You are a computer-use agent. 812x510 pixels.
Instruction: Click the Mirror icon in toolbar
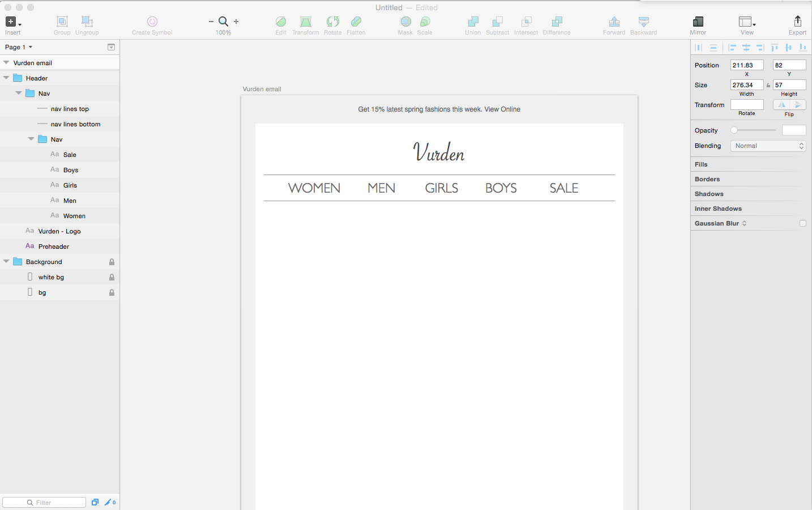(x=698, y=22)
